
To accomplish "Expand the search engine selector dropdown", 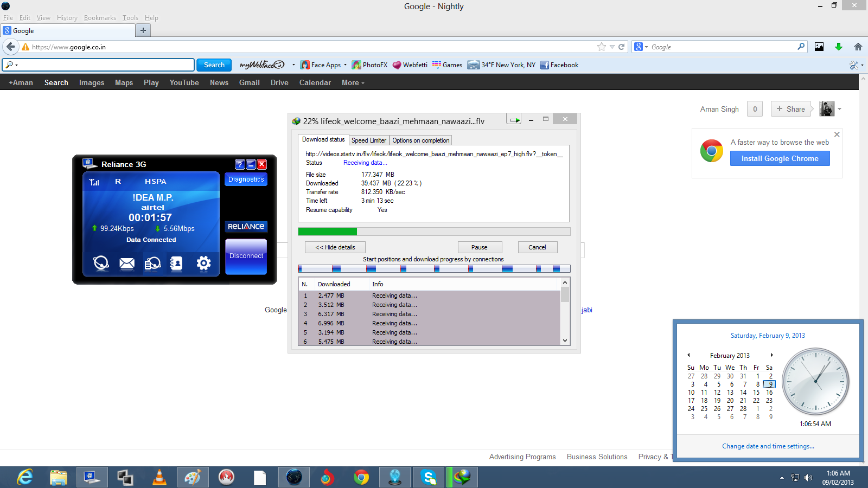I will 641,47.
